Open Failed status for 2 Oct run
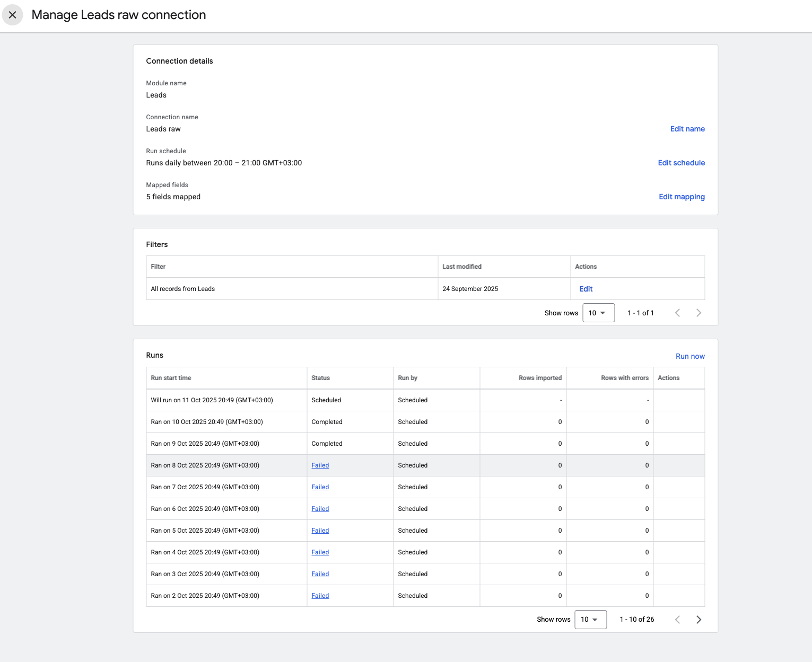The image size is (812, 662). [x=320, y=596]
